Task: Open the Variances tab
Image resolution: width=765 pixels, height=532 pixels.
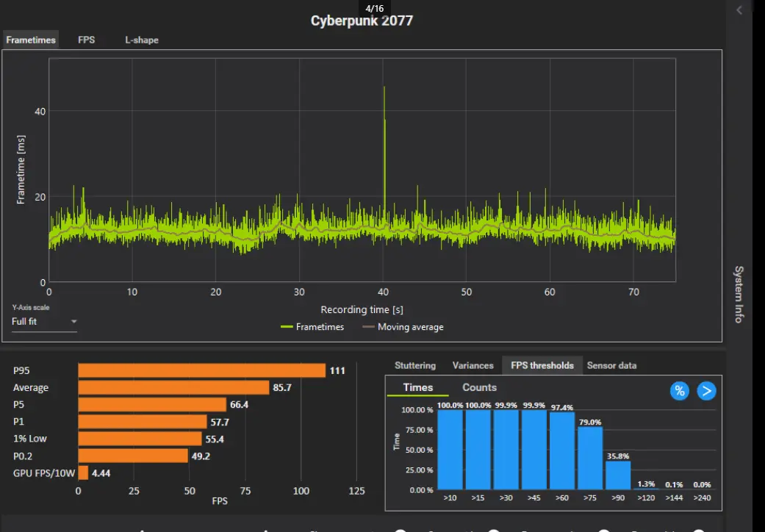Action: (473, 365)
